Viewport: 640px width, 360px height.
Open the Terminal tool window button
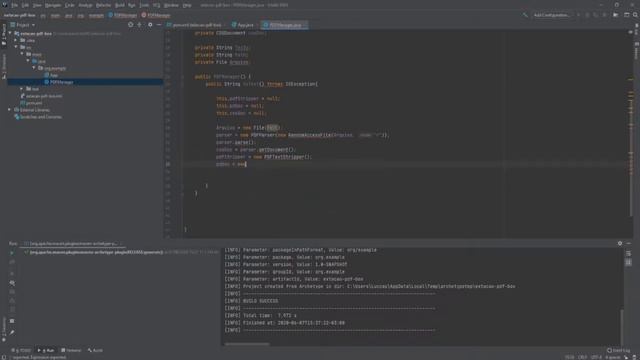pos(71,350)
